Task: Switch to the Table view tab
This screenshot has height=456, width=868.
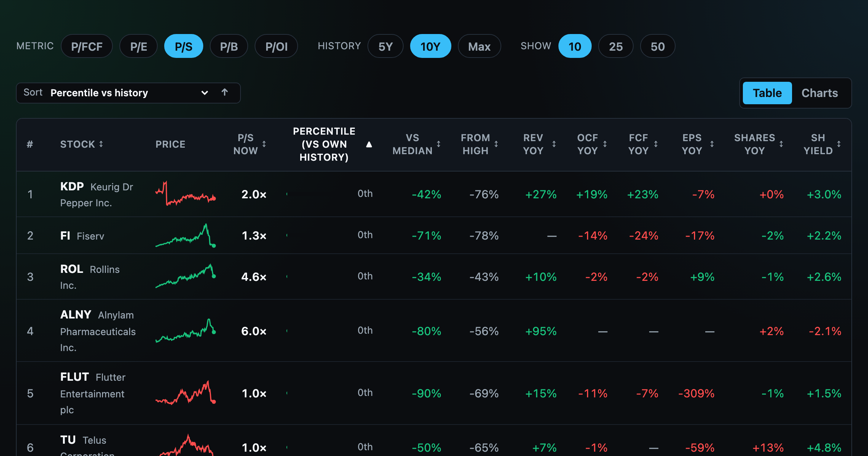Action: 767,93
